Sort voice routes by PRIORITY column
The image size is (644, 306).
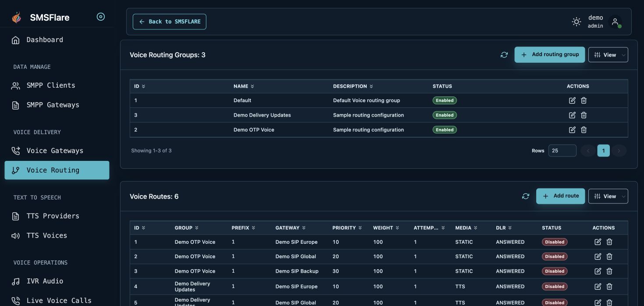click(x=347, y=228)
